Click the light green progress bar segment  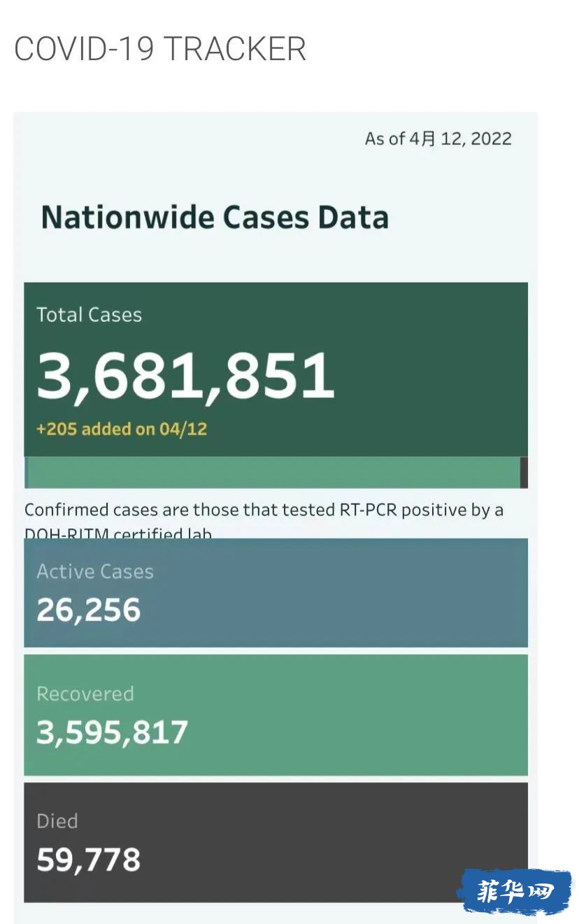(x=273, y=472)
